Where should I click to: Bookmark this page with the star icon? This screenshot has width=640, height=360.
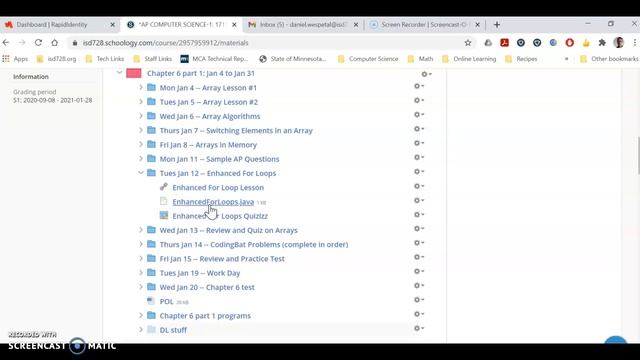coord(468,42)
